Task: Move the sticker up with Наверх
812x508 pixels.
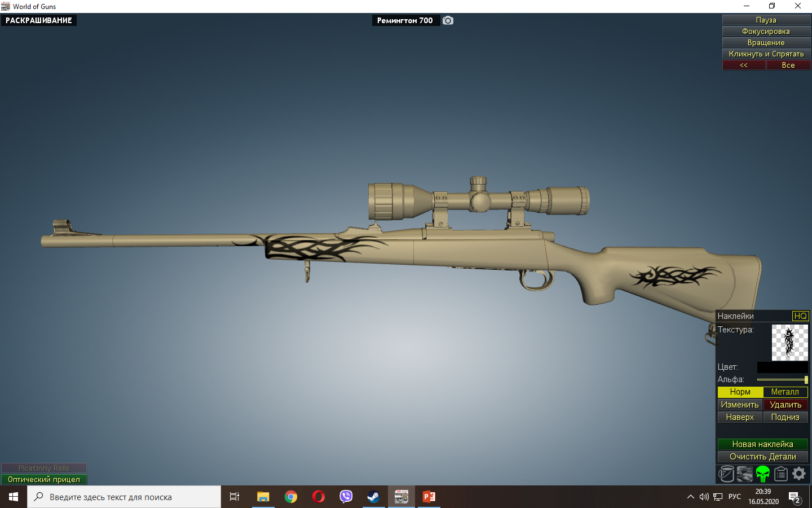Action: click(740, 417)
